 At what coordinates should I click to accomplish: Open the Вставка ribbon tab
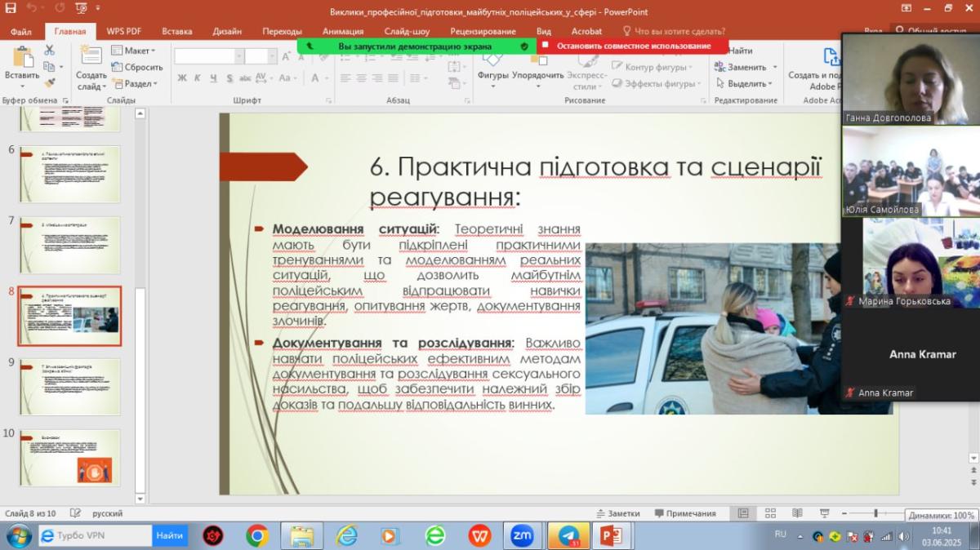click(x=177, y=32)
